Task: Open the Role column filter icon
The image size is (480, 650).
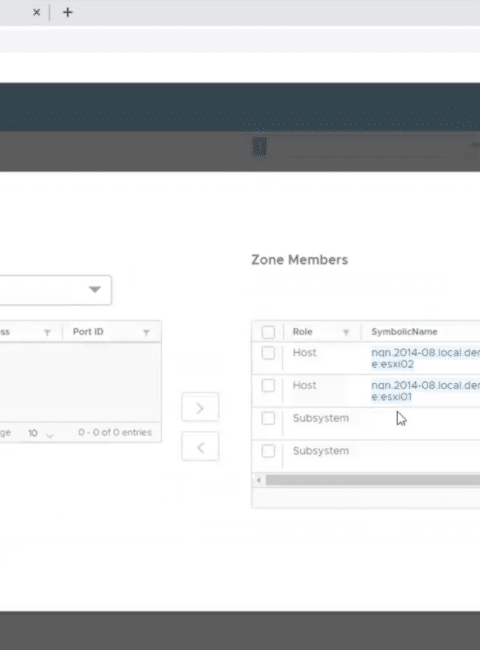Action: tap(346, 332)
